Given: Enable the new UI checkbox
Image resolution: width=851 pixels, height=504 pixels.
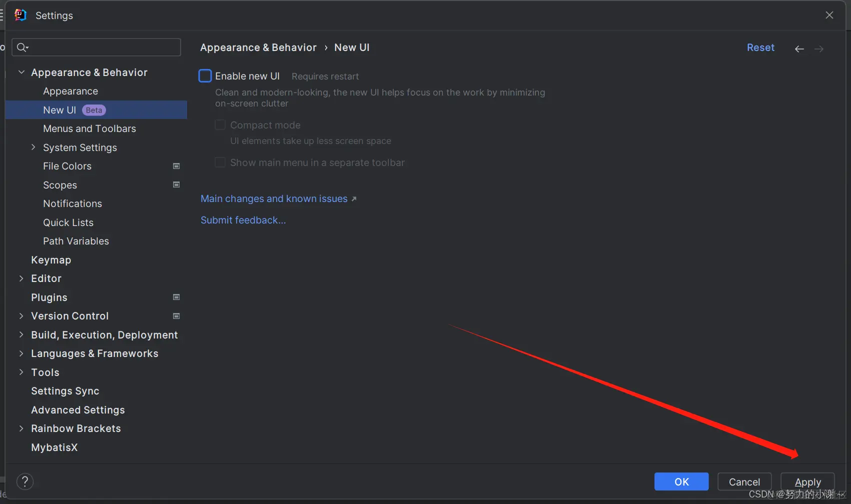Looking at the screenshot, I should (x=205, y=76).
